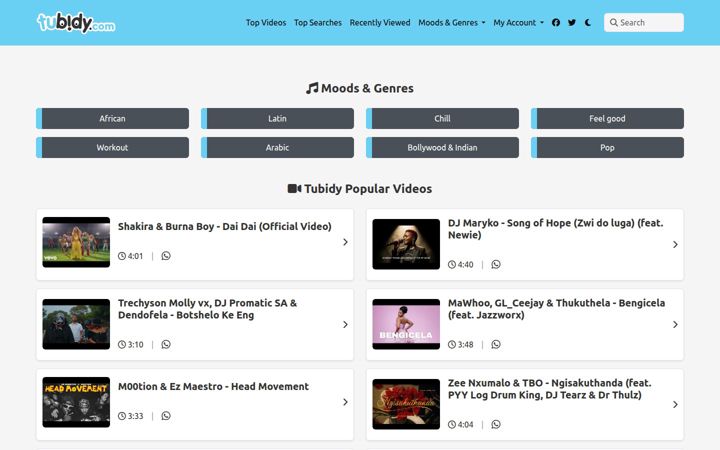Open Shakira Dai Dai via chevron arrow
Image resolution: width=720 pixels, height=450 pixels.
point(345,242)
